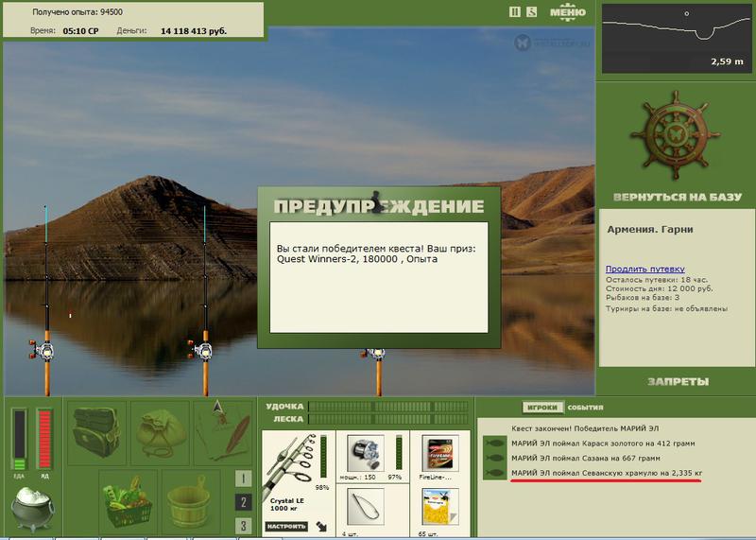Viewport: 756px width, 540px height.
Task: Open the tackle backpack icon
Action: [x=96, y=433]
